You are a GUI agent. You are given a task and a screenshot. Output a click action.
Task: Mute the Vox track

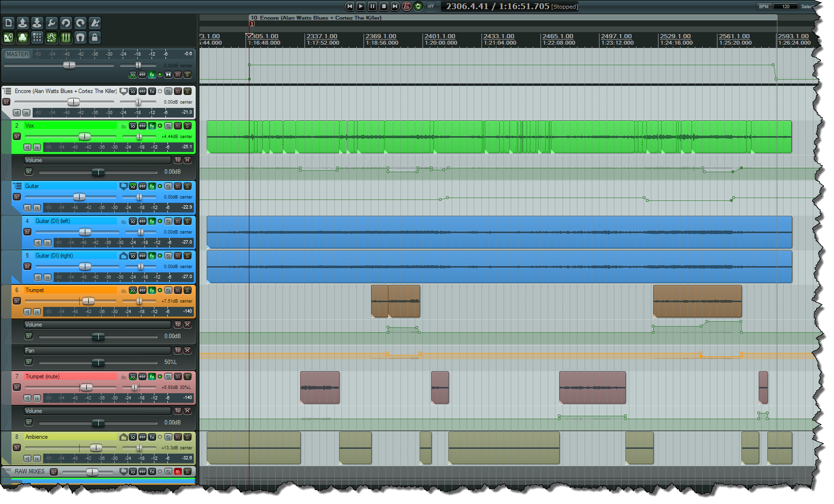point(178,126)
